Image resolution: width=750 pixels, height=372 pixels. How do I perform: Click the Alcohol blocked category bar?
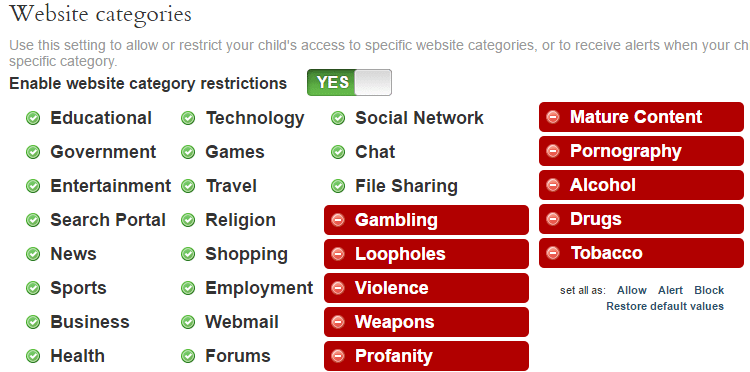(641, 185)
